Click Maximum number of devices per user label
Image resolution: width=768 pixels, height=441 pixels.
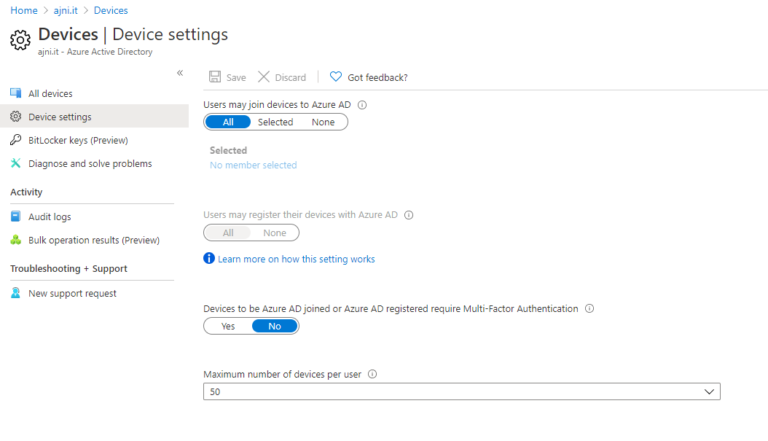[x=282, y=374]
